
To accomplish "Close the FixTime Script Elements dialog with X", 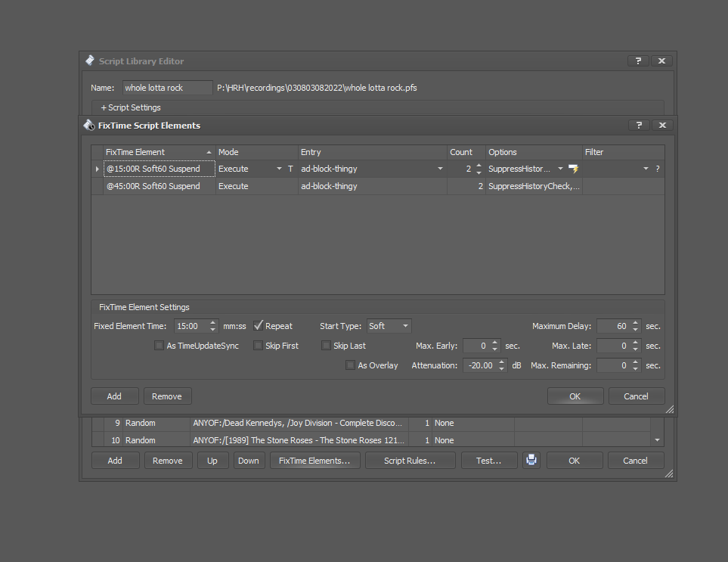I will pos(661,126).
